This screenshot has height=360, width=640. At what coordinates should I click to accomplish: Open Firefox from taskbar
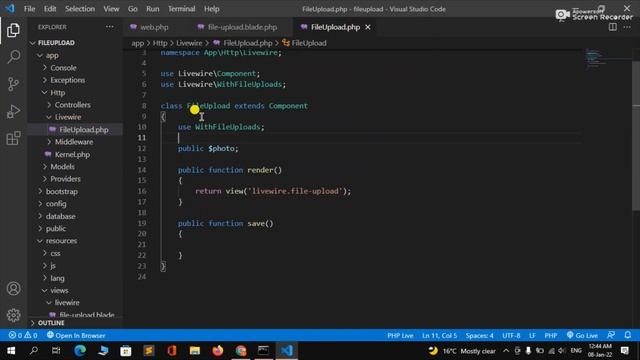(218, 351)
